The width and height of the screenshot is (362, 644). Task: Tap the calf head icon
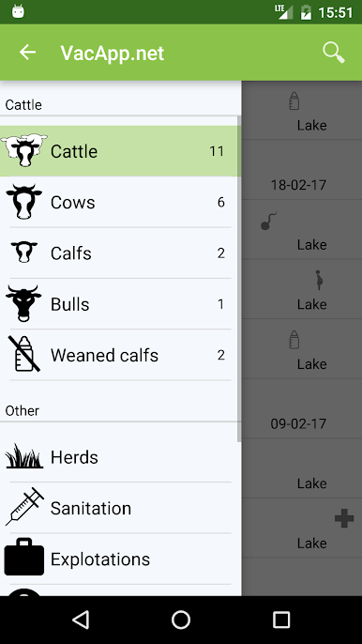click(x=24, y=253)
